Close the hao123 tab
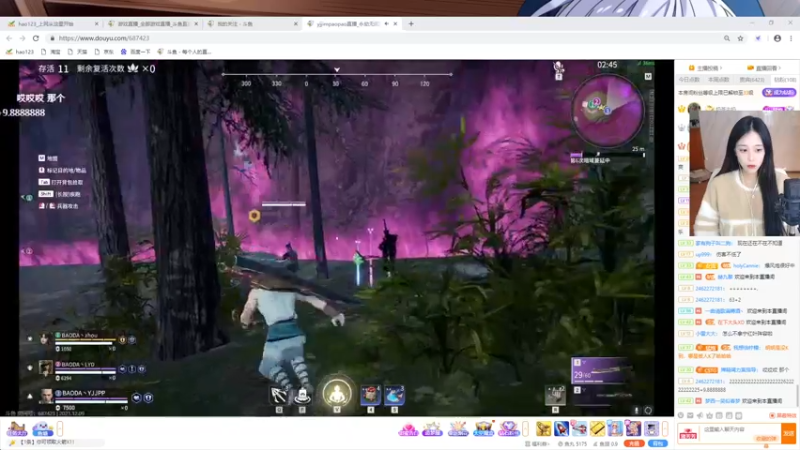The image size is (800, 450). pos(96,24)
